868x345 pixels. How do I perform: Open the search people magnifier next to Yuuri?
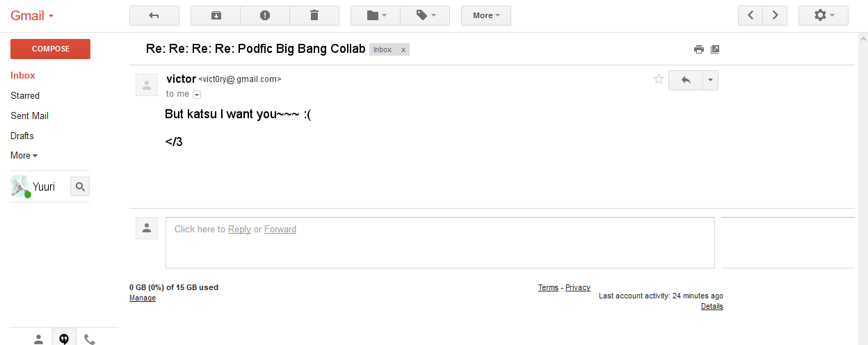point(80,186)
